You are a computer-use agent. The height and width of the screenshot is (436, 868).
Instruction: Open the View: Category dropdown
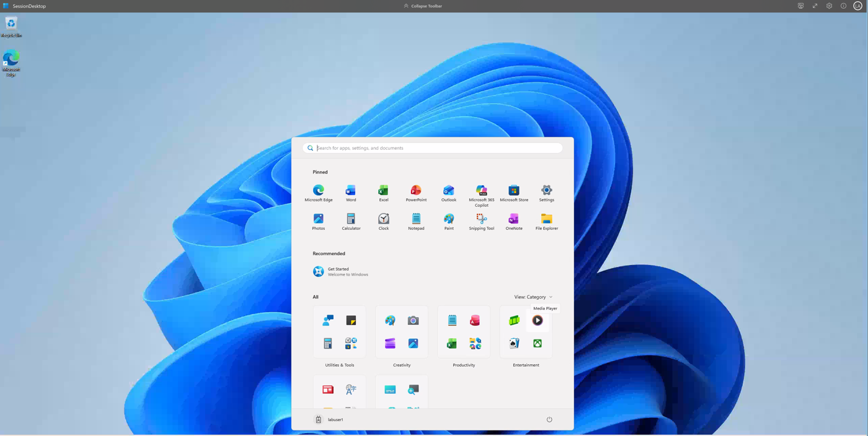(x=533, y=297)
